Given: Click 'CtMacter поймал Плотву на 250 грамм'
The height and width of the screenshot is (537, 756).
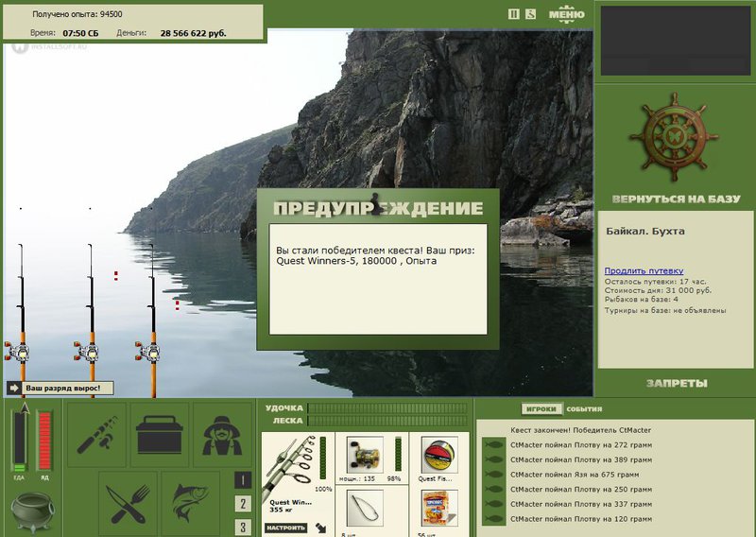Looking at the screenshot, I should [581, 489].
